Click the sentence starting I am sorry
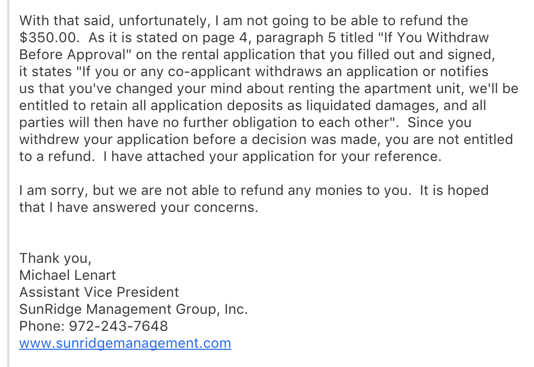The image size is (534, 367). click(215, 190)
